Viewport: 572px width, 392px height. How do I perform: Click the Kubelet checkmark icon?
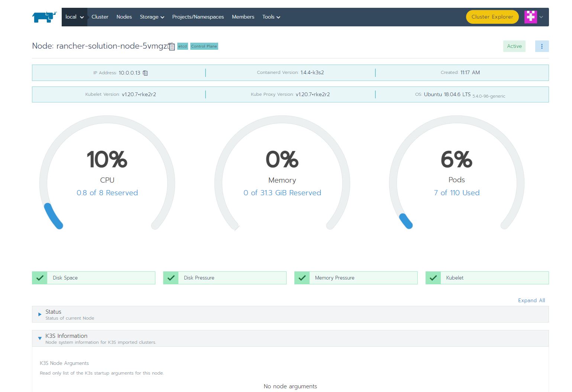coord(433,278)
